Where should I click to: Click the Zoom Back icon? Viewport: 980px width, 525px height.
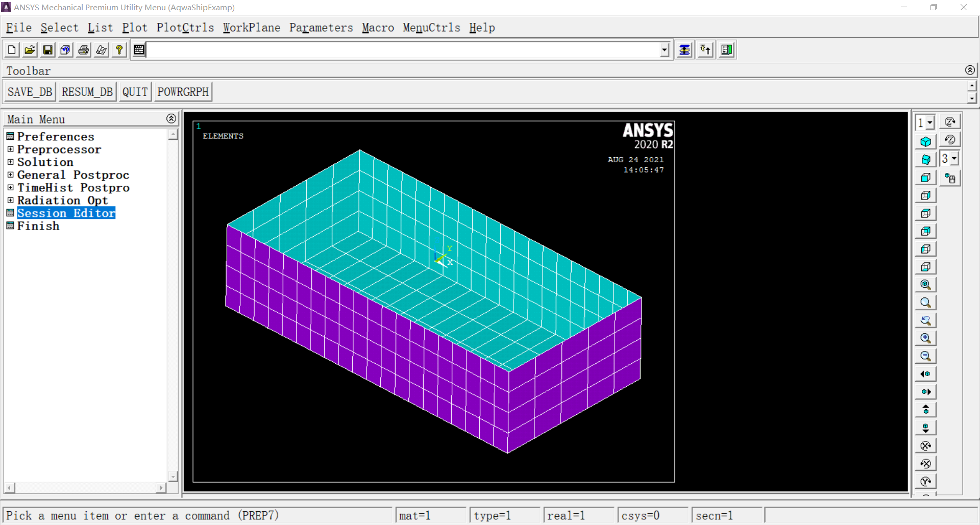coord(925,320)
